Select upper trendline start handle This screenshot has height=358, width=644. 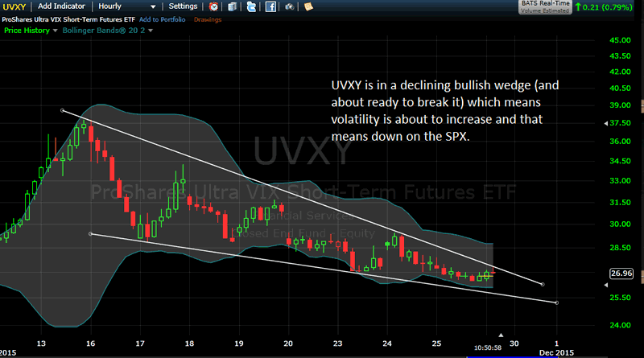coord(63,110)
